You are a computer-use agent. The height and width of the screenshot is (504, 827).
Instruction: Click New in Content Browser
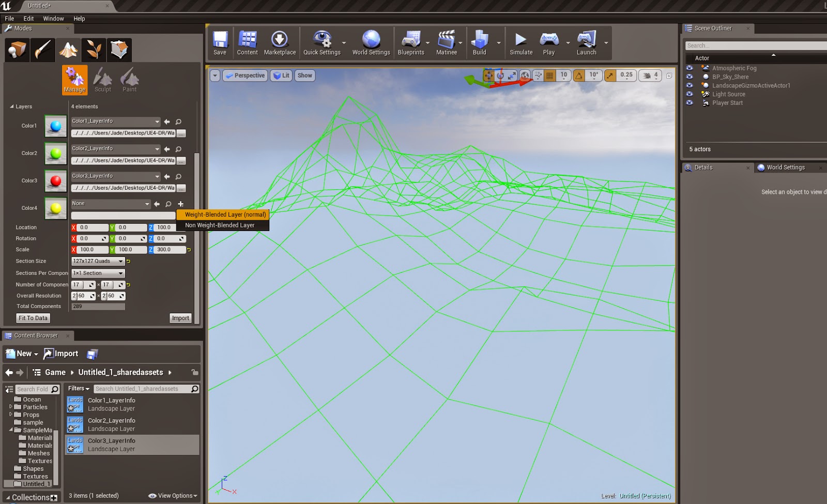click(22, 354)
